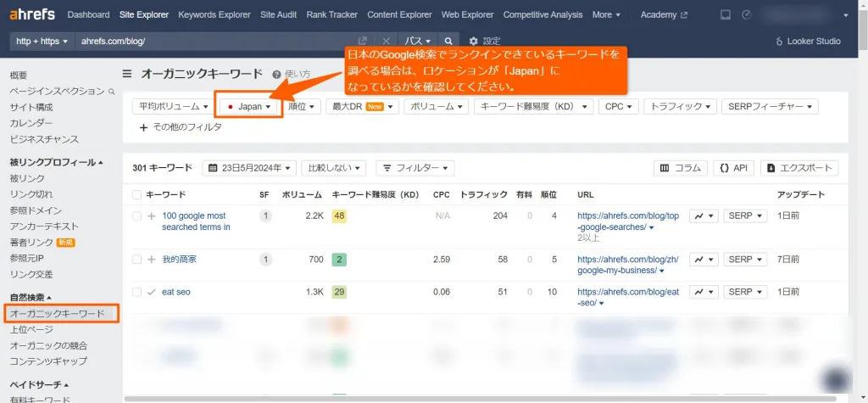Collapse the 自然検索 sidebar section
This screenshot has width=868, height=403.
[31, 298]
